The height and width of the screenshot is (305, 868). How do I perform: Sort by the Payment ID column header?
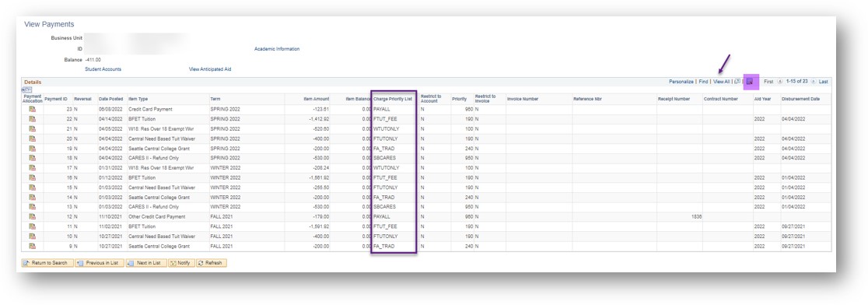[x=56, y=99]
